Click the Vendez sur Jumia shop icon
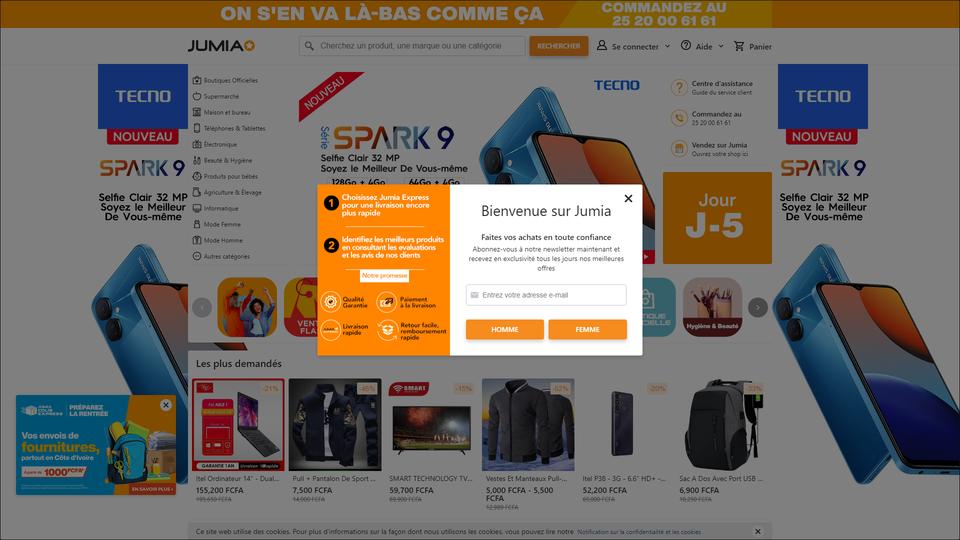 678,148
